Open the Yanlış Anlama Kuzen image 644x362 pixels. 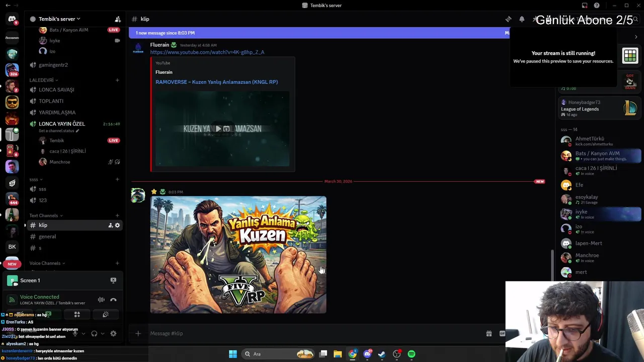[238, 254]
